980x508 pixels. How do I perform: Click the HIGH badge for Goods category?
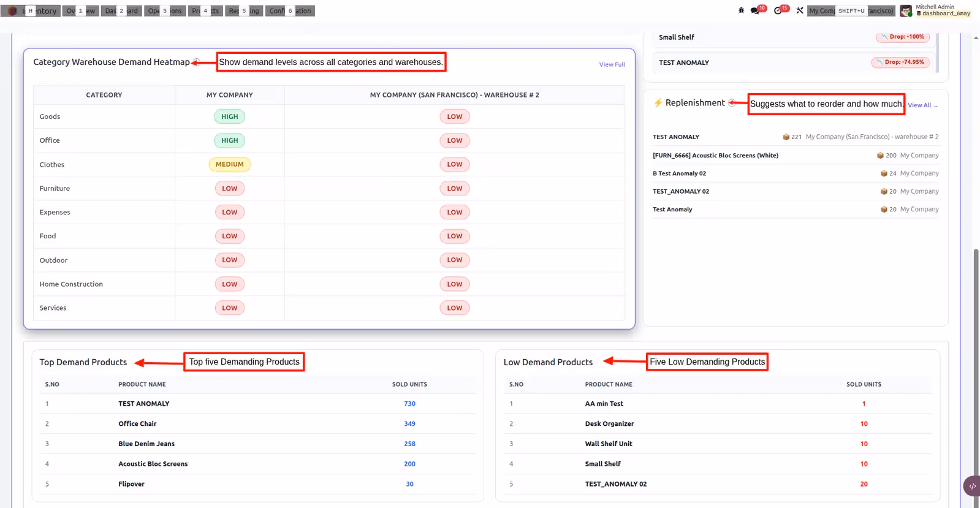coord(229,116)
